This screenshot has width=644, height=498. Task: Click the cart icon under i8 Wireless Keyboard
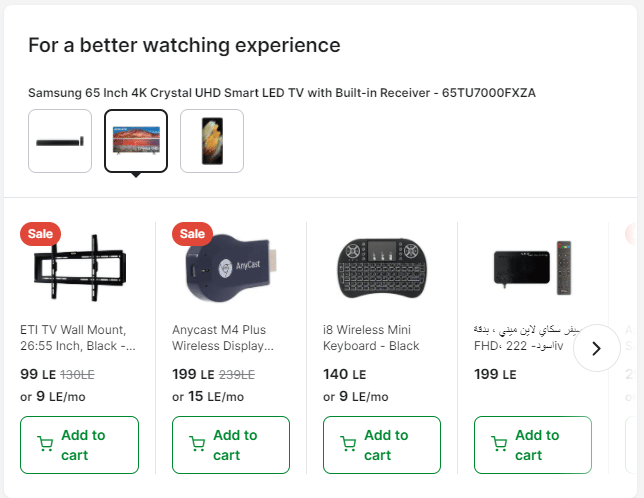click(x=347, y=444)
